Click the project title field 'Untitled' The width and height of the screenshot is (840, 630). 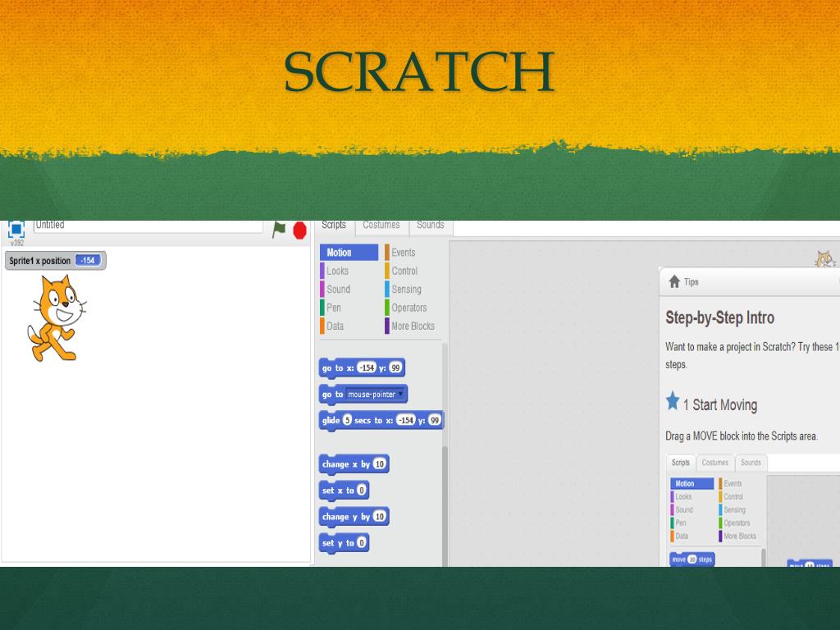tap(148, 226)
